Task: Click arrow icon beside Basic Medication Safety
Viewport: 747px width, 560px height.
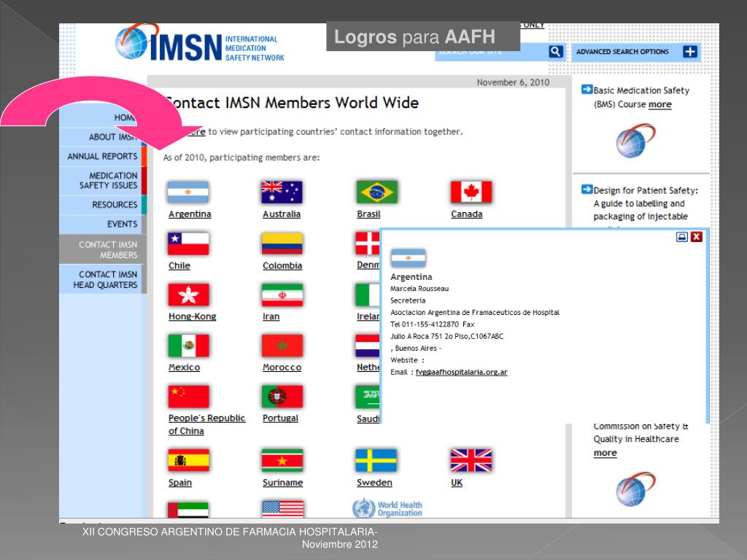Action: (587, 90)
